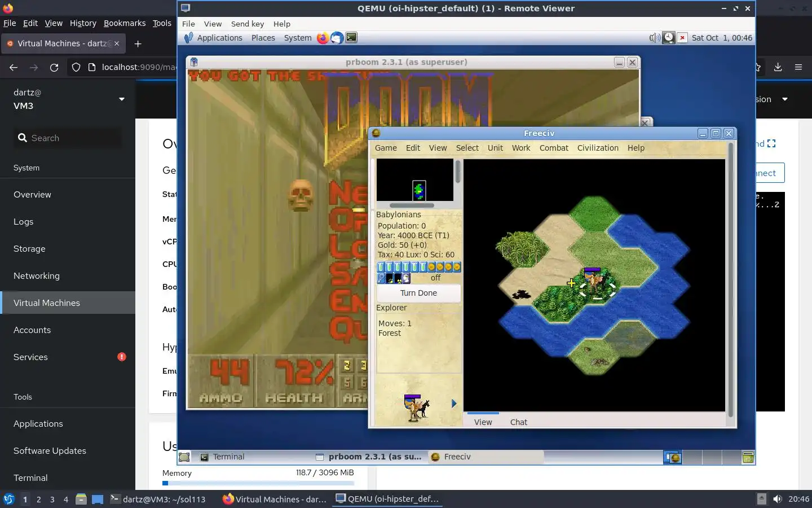The image size is (812, 508).
Task: Open Firefox downloads icon
Action: coord(778,67)
